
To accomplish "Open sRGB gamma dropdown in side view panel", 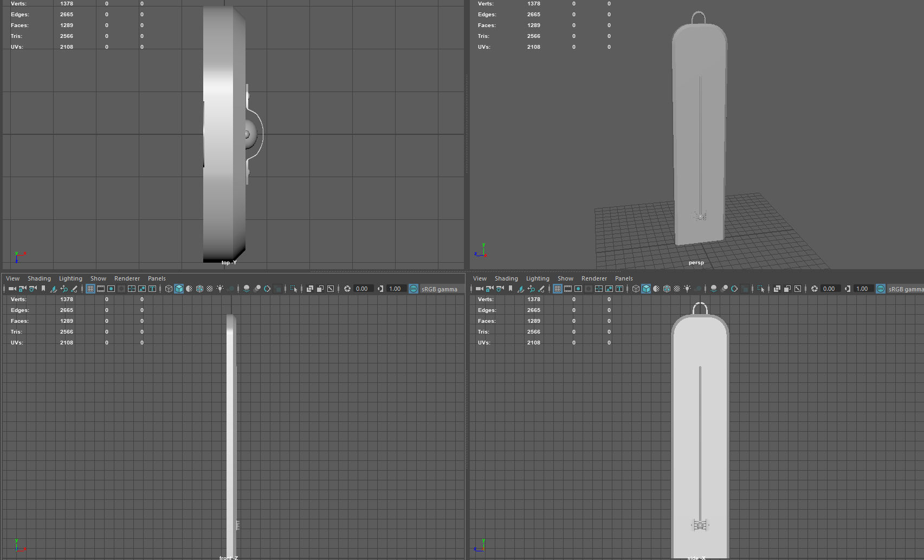I will point(906,289).
